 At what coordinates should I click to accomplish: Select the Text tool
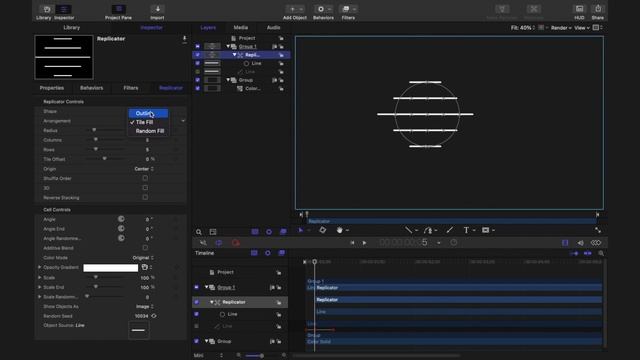tap(466, 230)
